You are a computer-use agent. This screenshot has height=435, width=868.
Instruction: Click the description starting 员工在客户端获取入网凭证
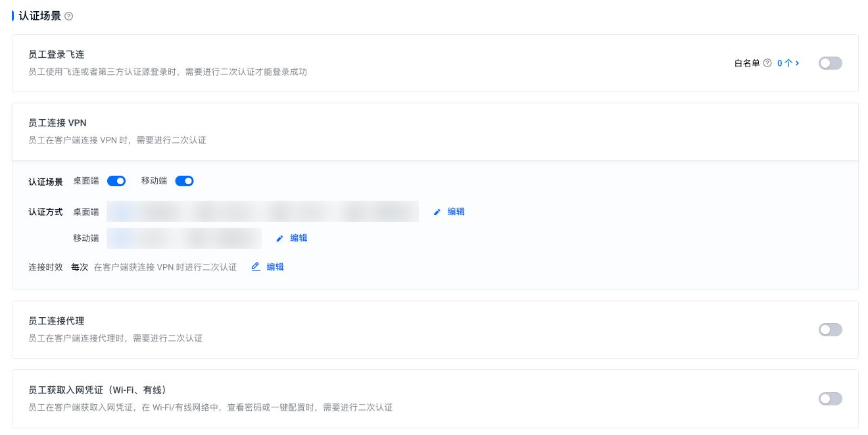(210, 407)
